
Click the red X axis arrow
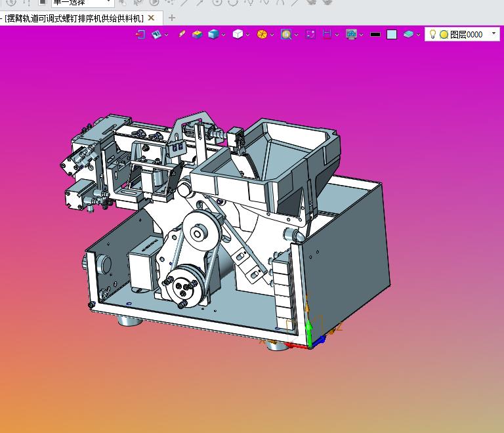(297, 345)
